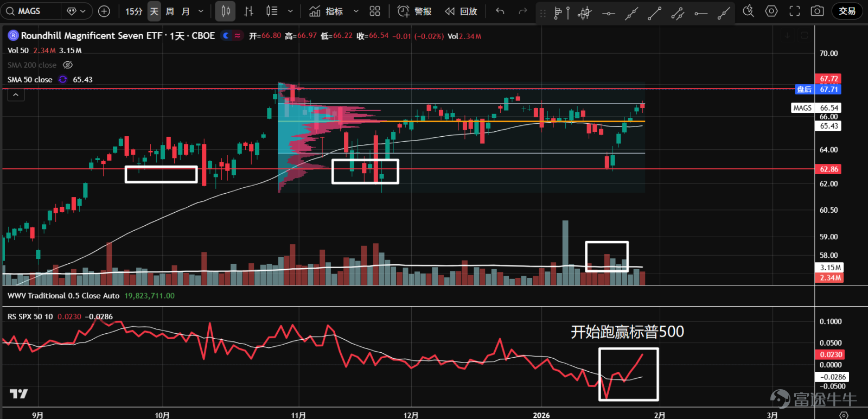The height and width of the screenshot is (419, 868).
Task: Click the 2.34M red volume label
Action: click(829, 278)
